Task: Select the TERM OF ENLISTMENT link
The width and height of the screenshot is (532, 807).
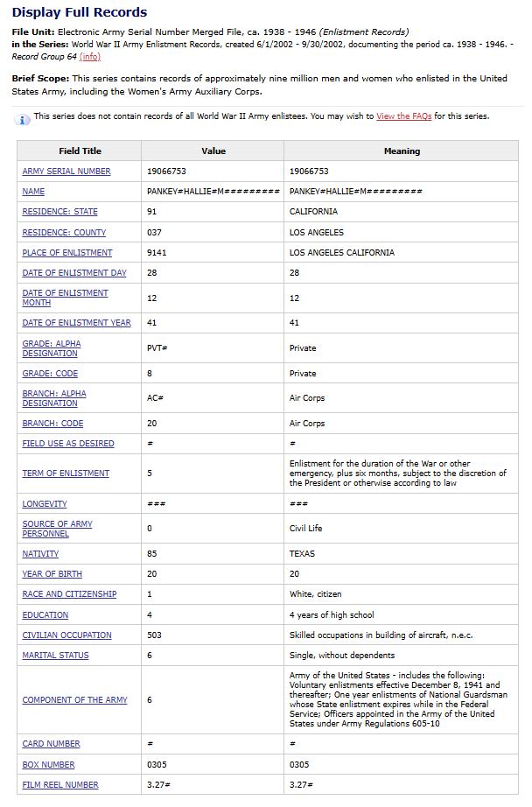Action: click(66, 474)
